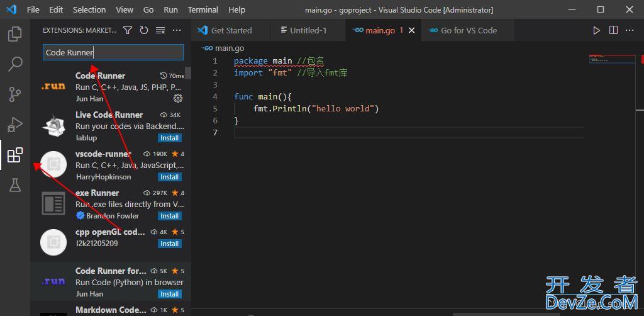Open the File menu
644x316 pixels.
point(33,9)
